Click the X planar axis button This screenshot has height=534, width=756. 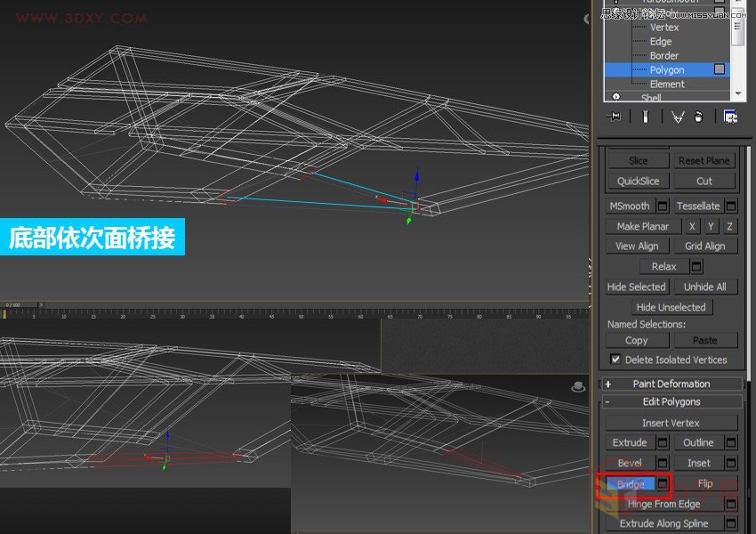692,226
